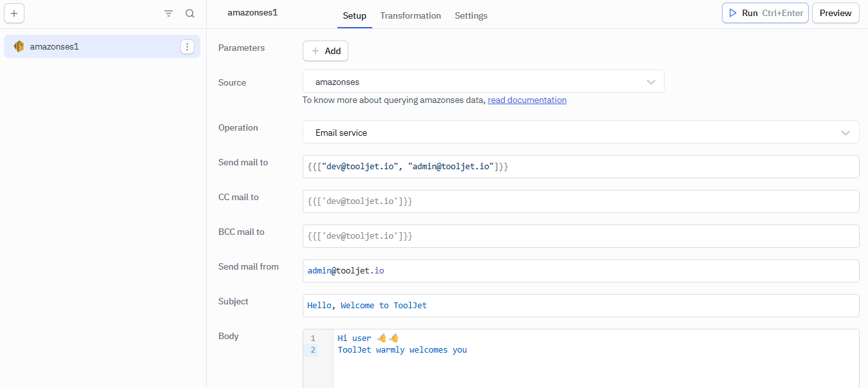
Task: Click the plus icon to add query
Action: coord(14,14)
